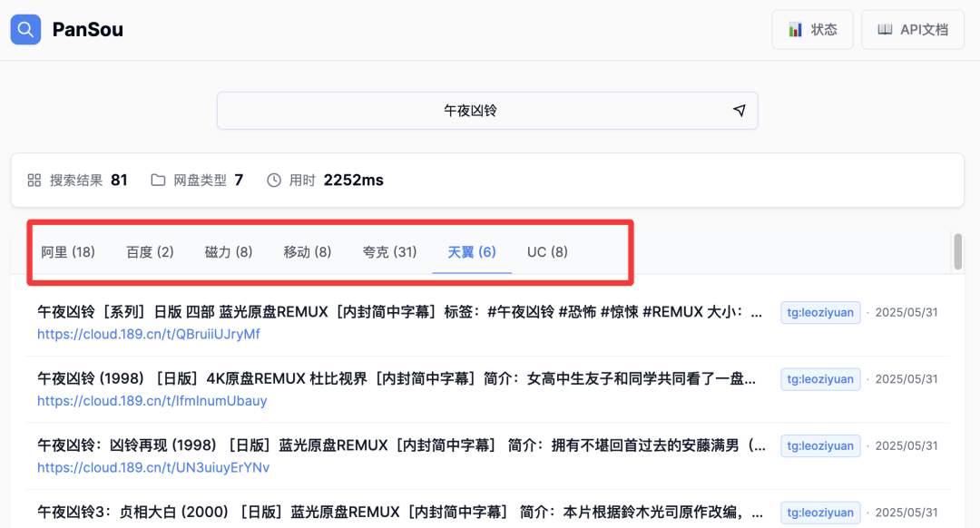Click tg:leoziyuan tag on first result
Screen dimensions: 980x528
[820, 312]
